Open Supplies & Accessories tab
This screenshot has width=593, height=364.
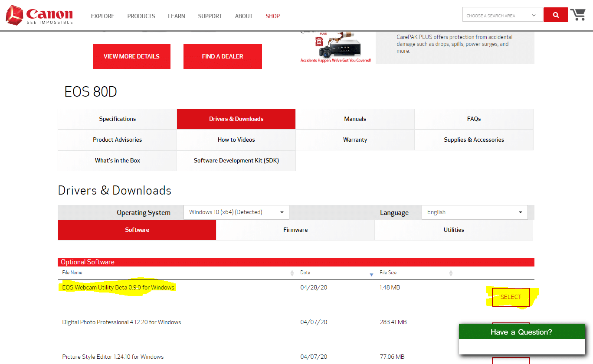(x=474, y=140)
